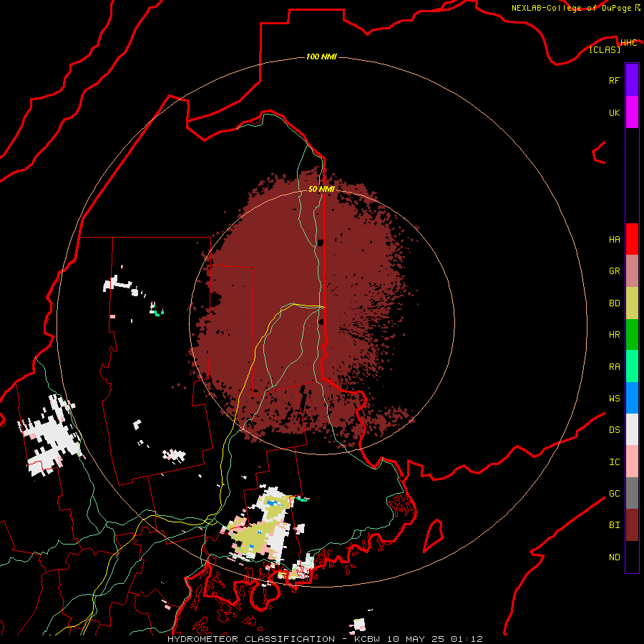Pick the bright green RA legend swatch

tap(632, 366)
